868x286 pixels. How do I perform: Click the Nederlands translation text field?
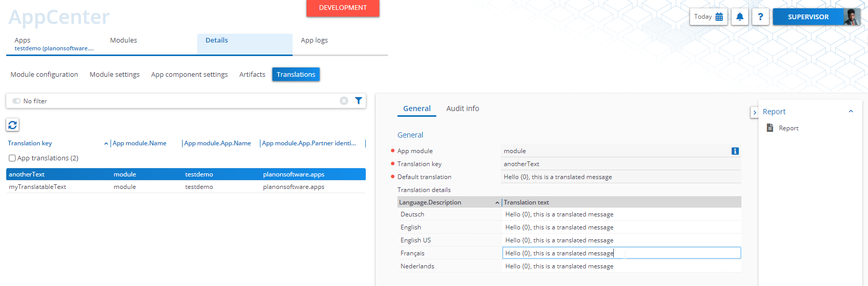tap(621, 266)
